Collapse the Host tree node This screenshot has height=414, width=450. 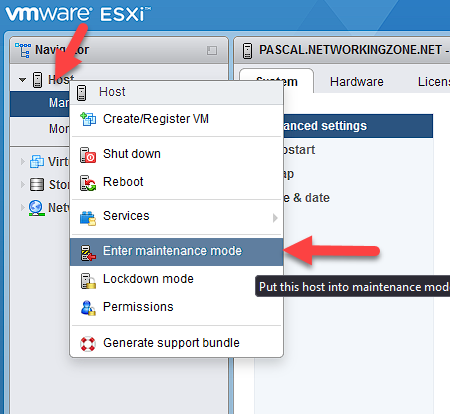pyautogui.click(x=22, y=80)
